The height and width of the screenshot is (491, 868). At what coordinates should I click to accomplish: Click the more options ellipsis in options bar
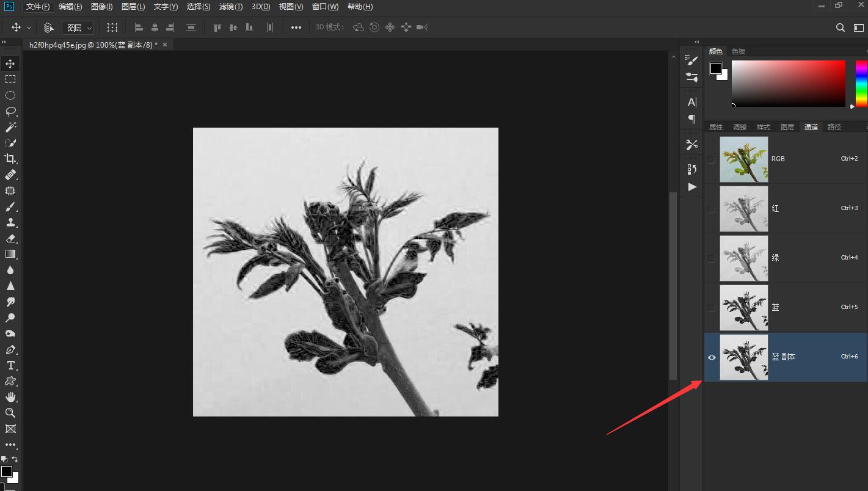296,27
